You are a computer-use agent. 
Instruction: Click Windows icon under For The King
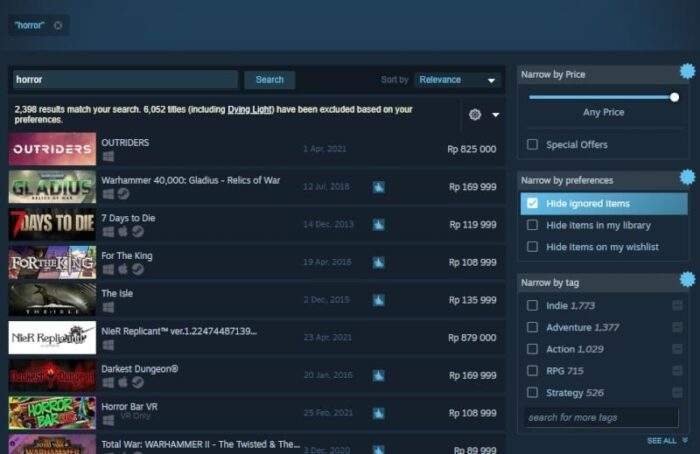tap(108, 269)
